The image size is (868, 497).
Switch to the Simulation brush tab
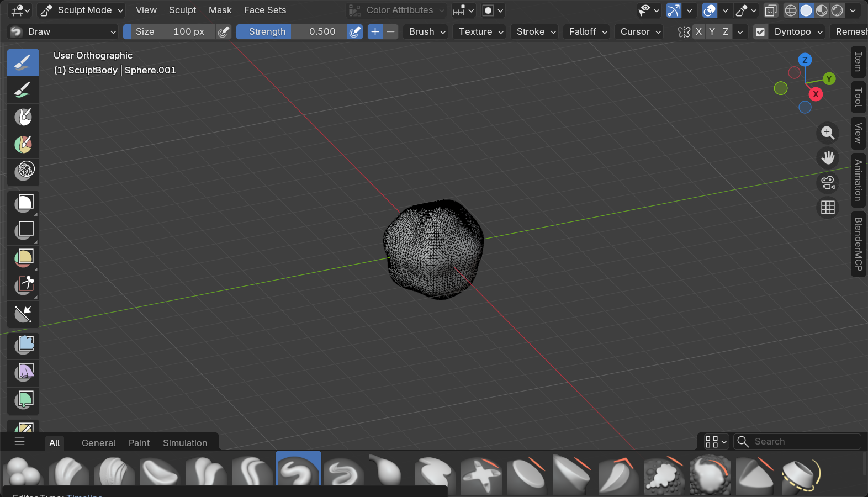185,443
